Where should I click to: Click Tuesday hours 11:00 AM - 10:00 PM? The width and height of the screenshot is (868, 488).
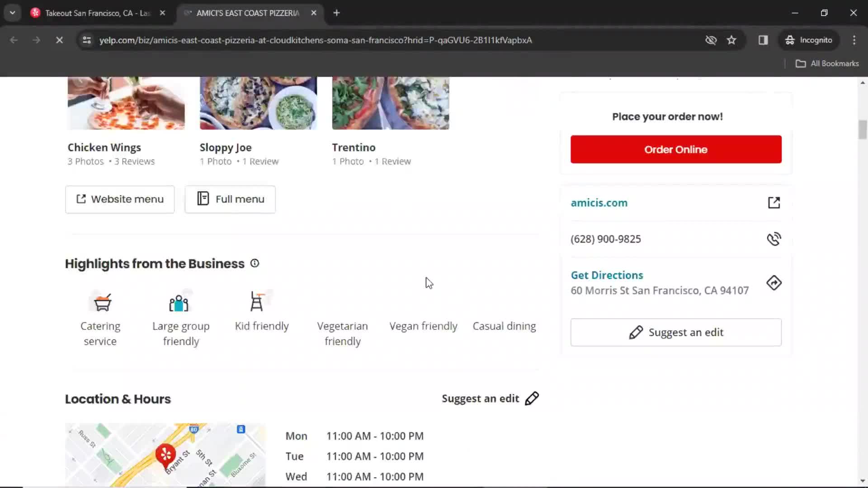[x=375, y=456]
